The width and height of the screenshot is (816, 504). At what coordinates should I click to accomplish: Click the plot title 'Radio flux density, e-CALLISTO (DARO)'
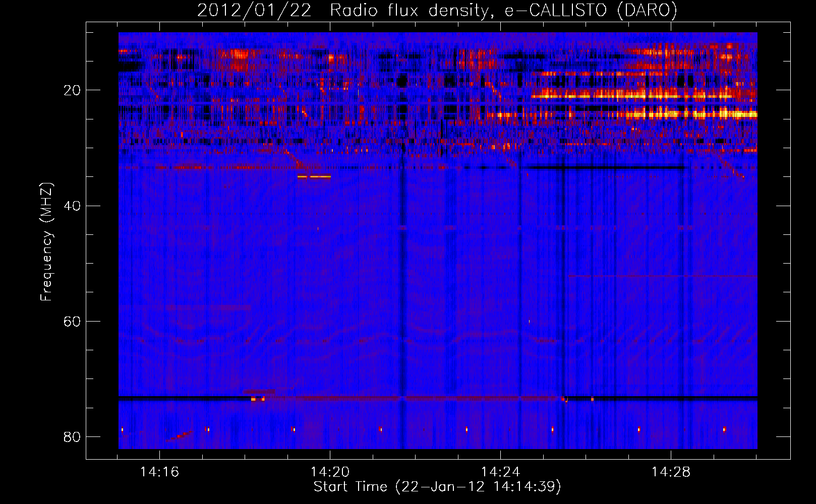pos(503,11)
